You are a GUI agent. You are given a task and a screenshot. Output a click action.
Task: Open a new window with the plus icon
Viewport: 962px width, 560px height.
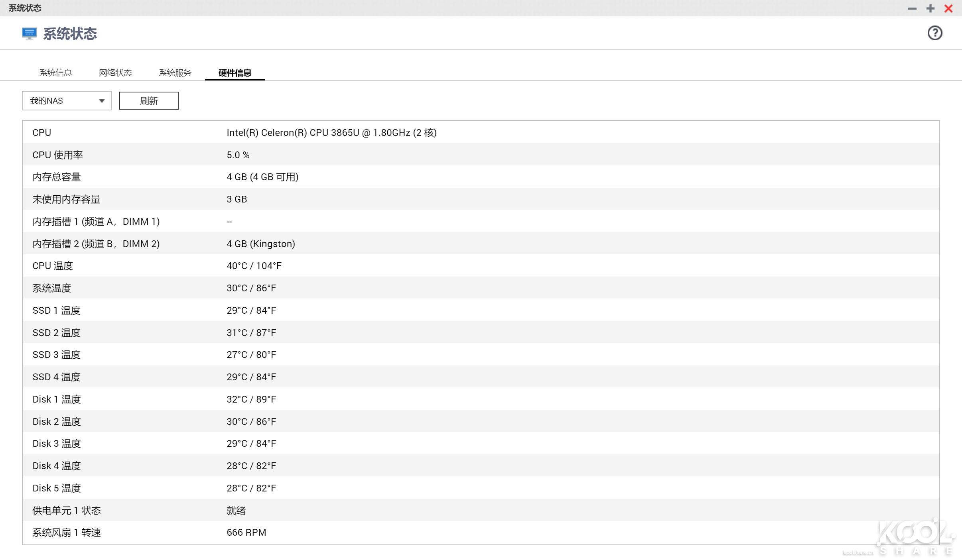point(930,8)
